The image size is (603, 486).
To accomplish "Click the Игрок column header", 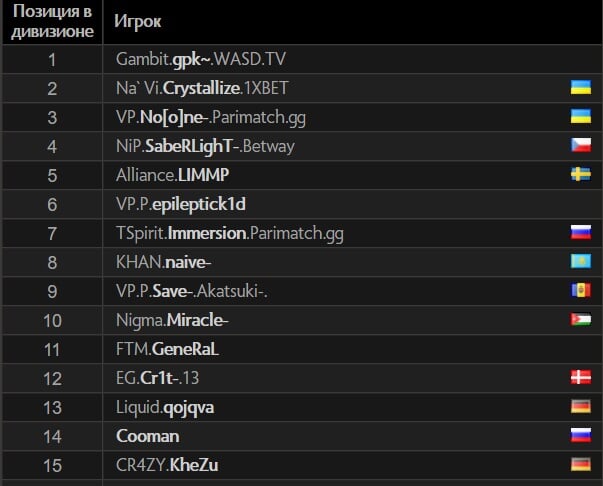I will [138, 21].
